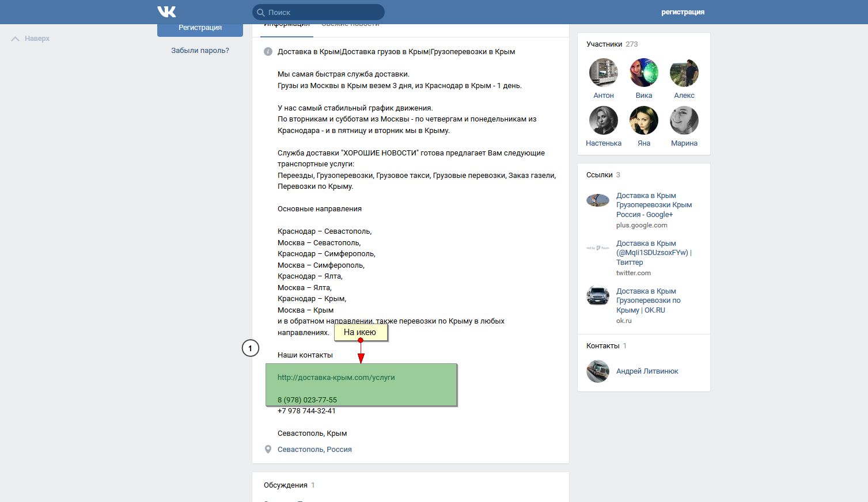Focus the Поиск search field
This screenshot has height=502, width=868.
tap(319, 12)
